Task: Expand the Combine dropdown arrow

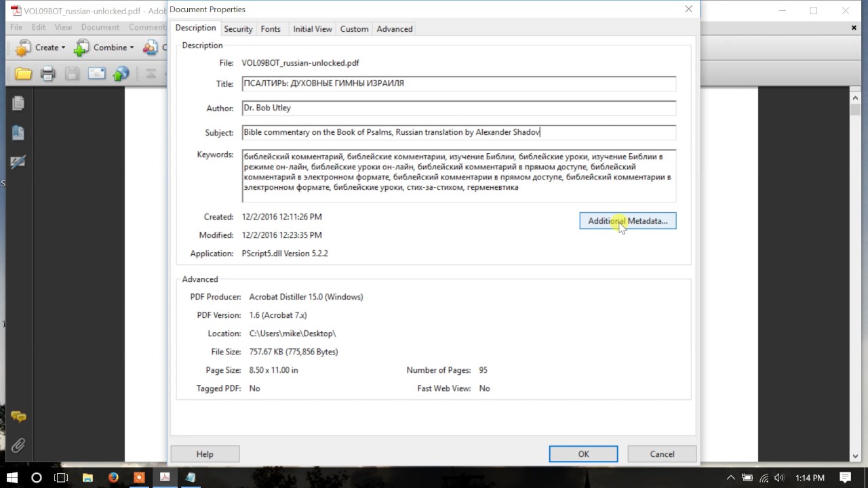Action: [x=132, y=47]
